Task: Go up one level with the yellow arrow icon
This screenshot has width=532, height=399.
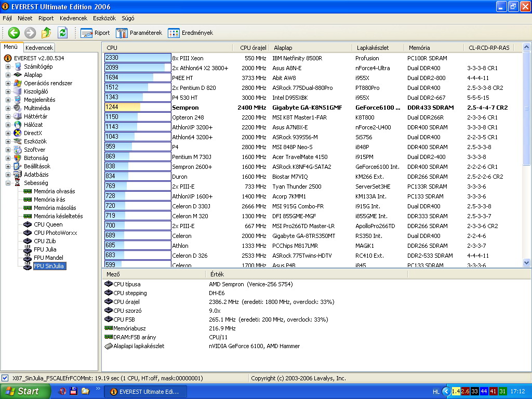Action: [x=46, y=33]
